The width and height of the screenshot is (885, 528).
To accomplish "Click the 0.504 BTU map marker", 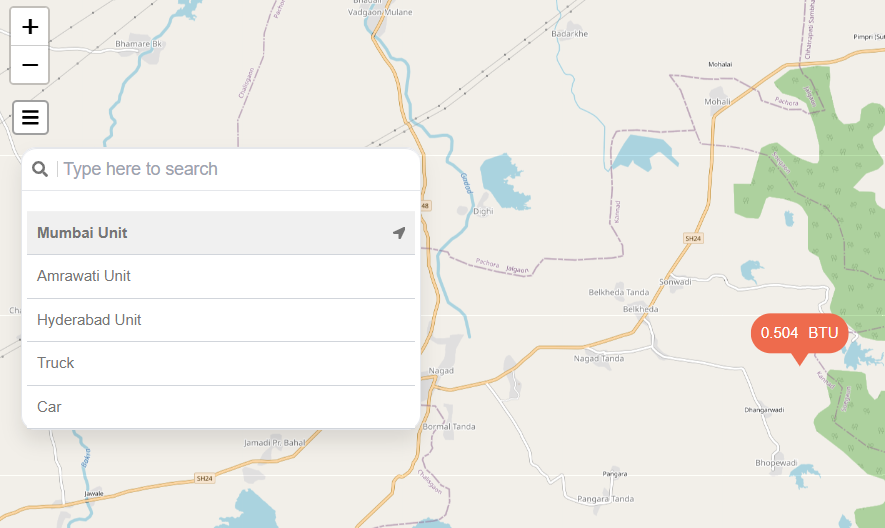I will (x=798, y=333).
